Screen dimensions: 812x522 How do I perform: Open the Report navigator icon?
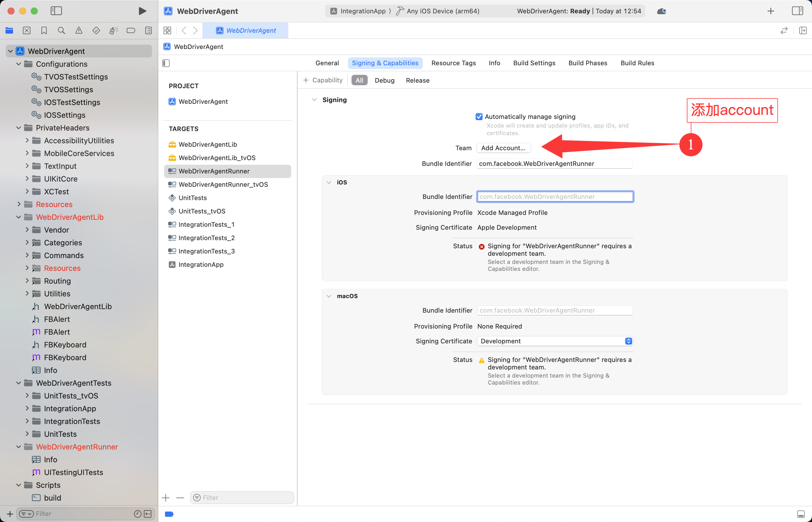[x=148, y=30]
